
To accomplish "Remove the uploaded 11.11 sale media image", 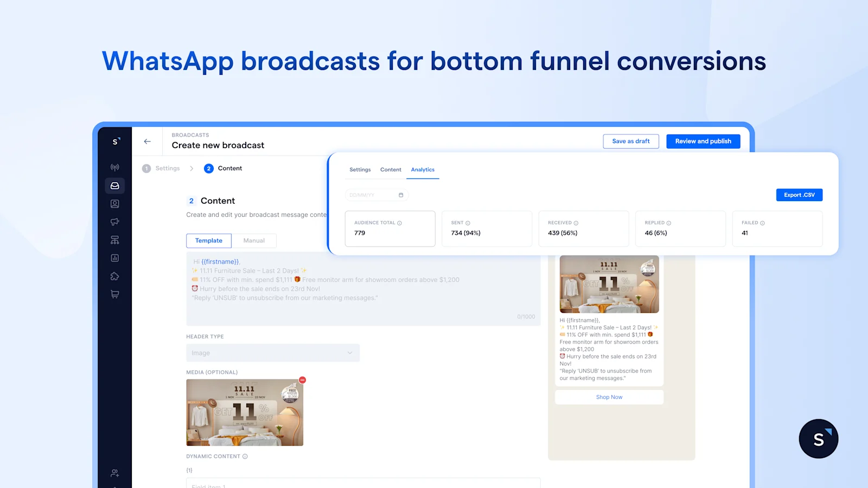I will tap(302, 380).
